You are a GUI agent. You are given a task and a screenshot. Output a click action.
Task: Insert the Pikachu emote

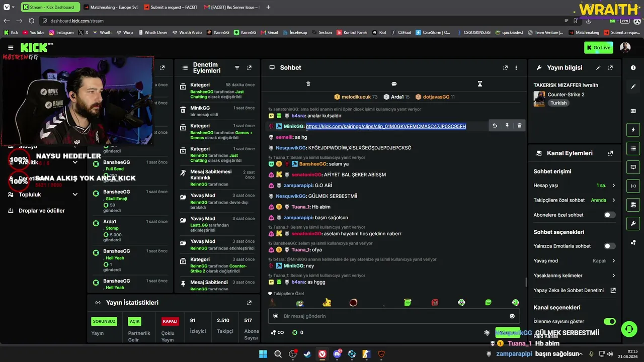327,302
